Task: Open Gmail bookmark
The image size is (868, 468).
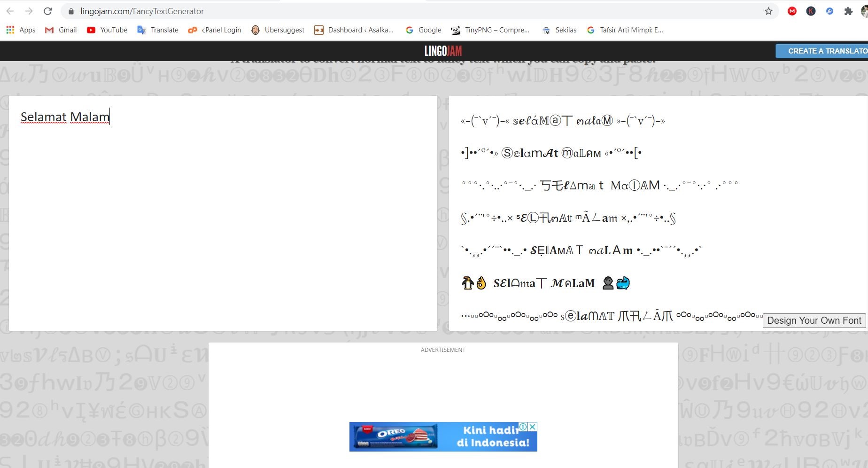Action: [x=61, y=30]
